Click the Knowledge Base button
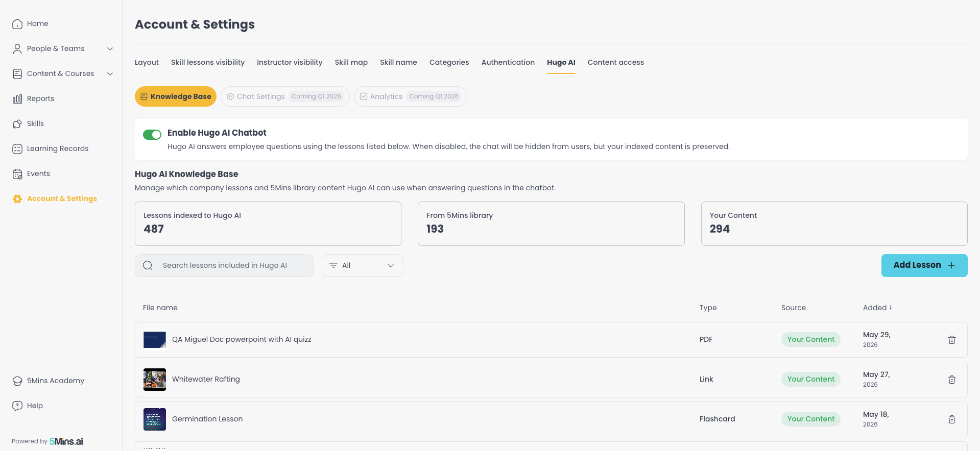This screenshot has height=451, width=980. (x=176, y=96)
